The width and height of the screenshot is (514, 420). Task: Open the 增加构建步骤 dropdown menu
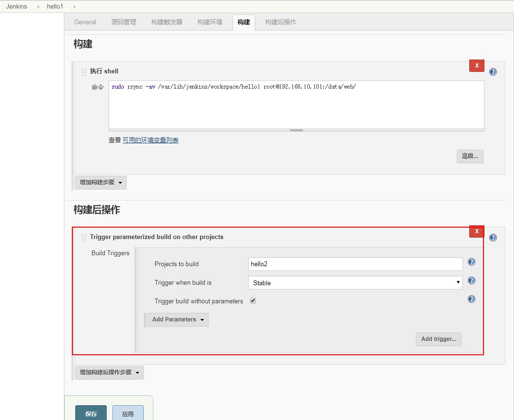pyautogui.click(x=101, y=182)
